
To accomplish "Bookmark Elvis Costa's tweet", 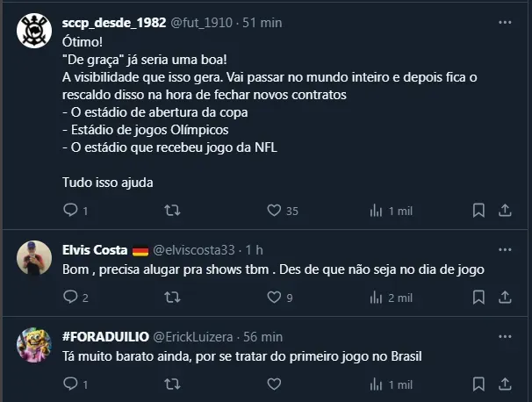I will (x=478, y=298).
